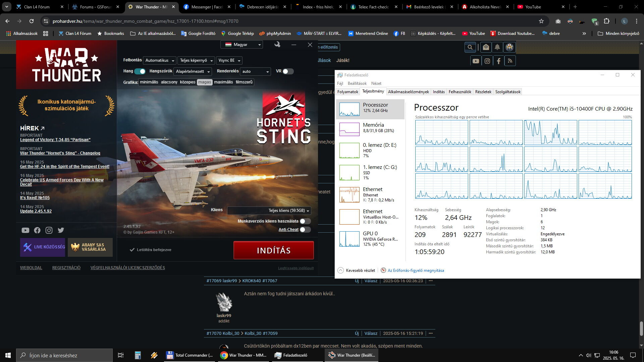This screenshot has height=362, width=644.
Task: Open the Hangszórók Alapértelmezett dropdown
Action: tap(193, 71)
